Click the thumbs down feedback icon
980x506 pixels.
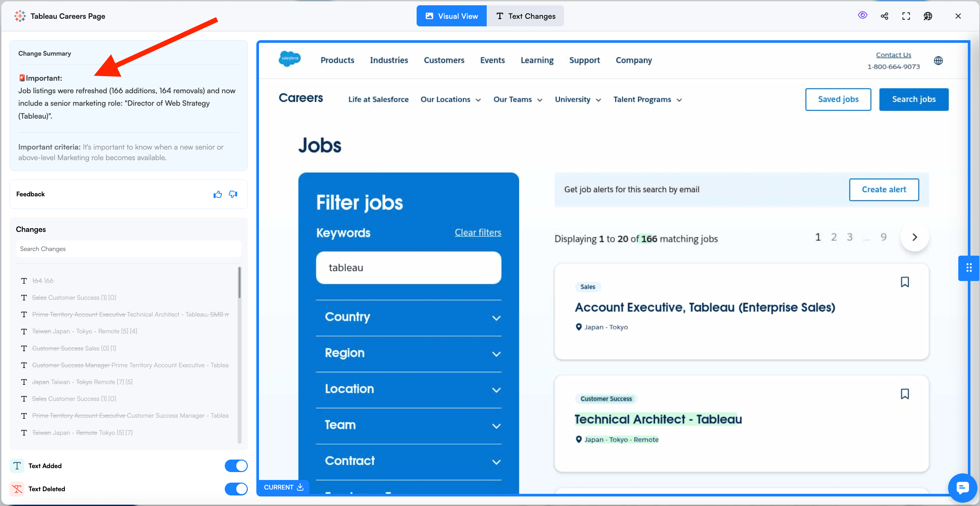click(x=233, y=195)
